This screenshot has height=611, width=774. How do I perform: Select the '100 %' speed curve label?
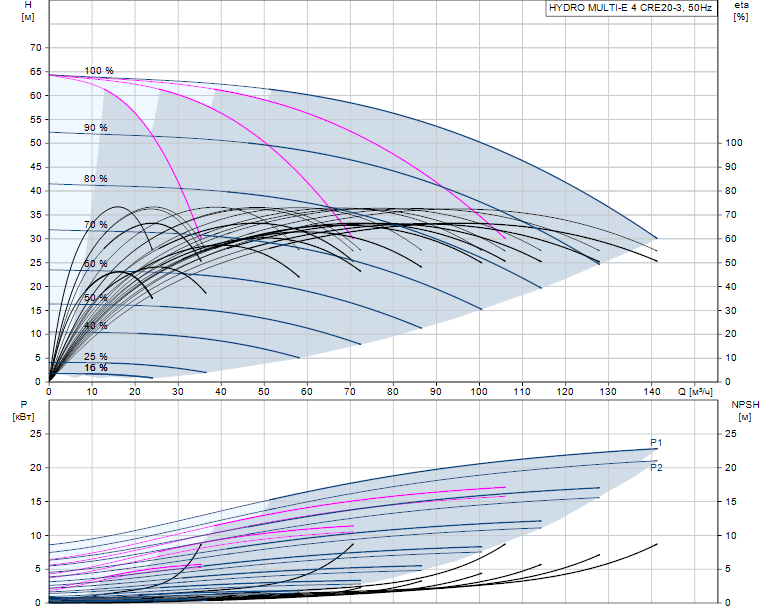99,71
